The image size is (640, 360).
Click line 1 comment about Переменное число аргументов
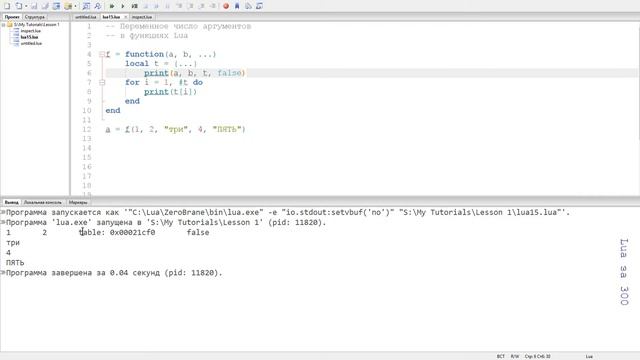point(178,26)
